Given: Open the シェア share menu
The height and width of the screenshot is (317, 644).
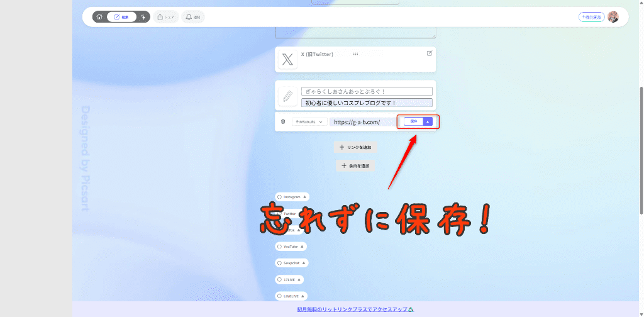Looking at the screenshot, I should click(x=166, y=17).
